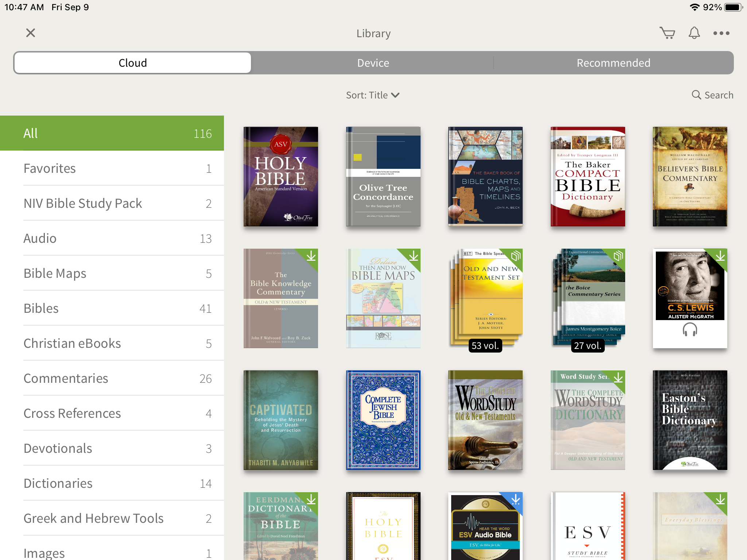747x560 pixels.
Task: Open the 27 vol. Boice Commentary set
Action: coord(588,299)
